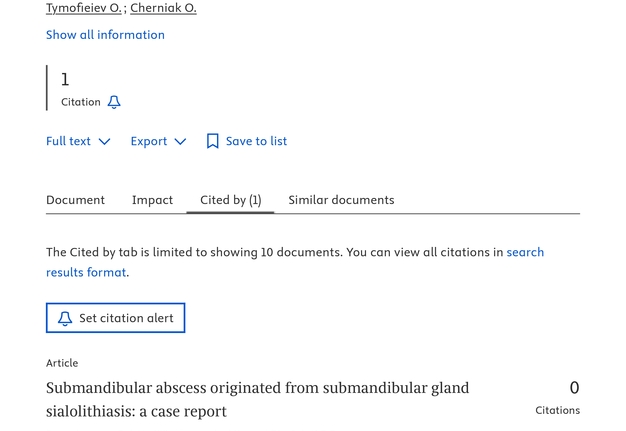Click the bell icon beside Citation
This screenshot has width=626, height=431.
click(114, 102)
